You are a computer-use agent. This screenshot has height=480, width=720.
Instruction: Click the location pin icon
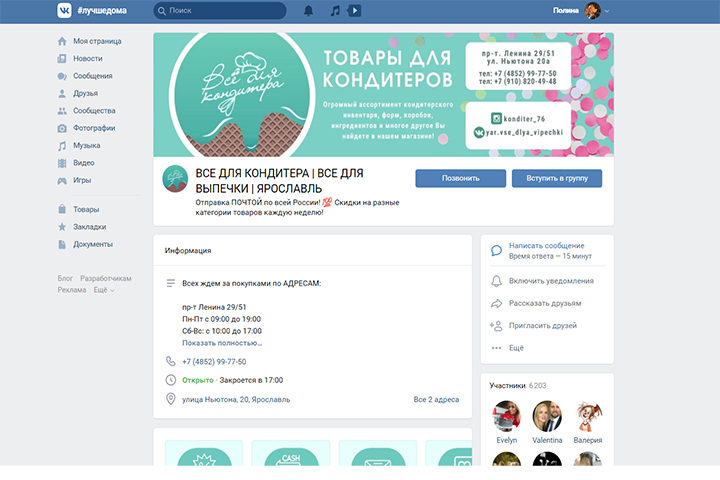(x=170, y=399)
